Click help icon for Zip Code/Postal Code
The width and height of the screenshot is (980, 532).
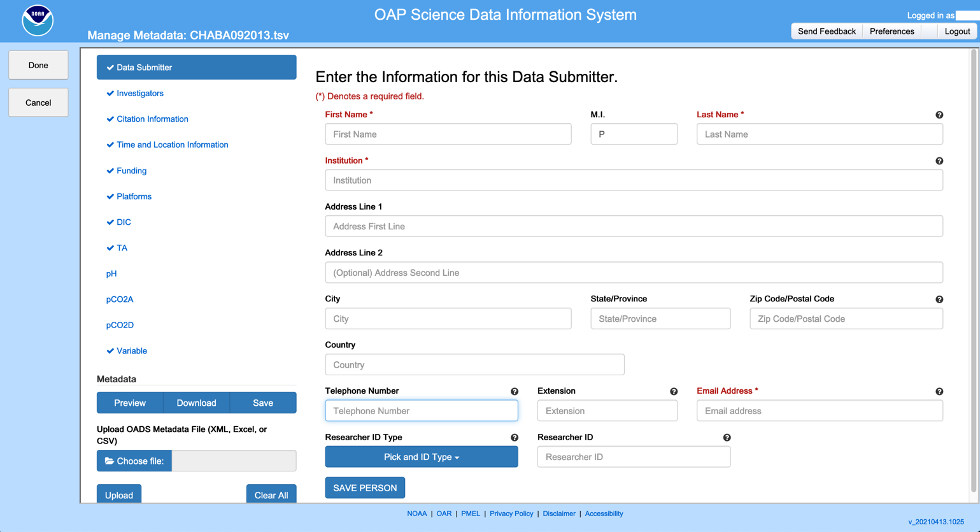pos(939,299)
